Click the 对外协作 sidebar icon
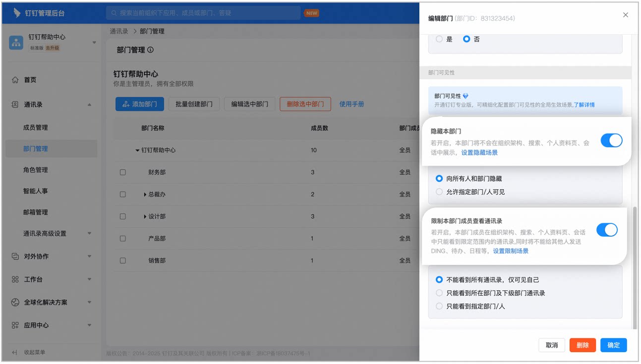The height and width of the screenshot is (364, 641). point(15,257)
